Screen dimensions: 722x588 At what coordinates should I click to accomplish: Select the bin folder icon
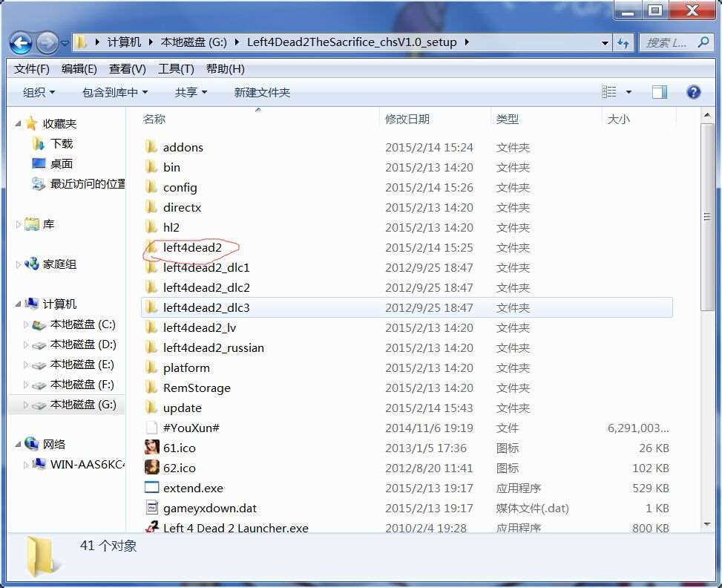click(x=151, y=167)
